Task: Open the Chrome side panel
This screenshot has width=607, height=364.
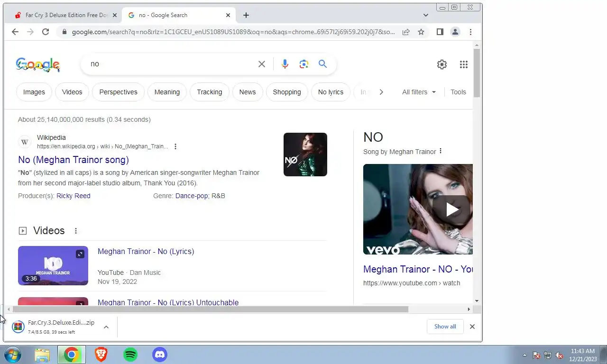Action: pyautogui.click(x=440, y=32)
